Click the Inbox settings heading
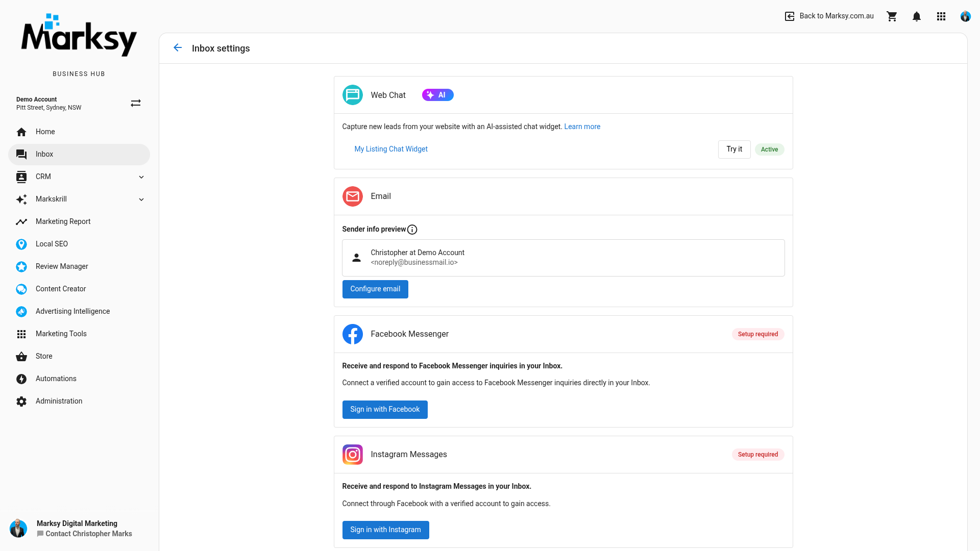Screen dimensions: 980x551 (220, 48)
